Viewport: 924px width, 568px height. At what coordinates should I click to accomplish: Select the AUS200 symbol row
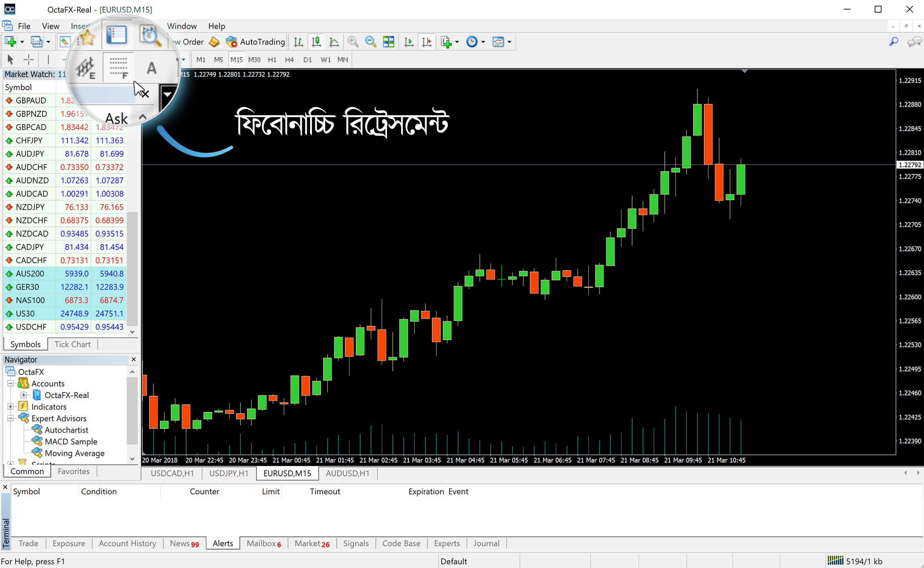point(65,273)
